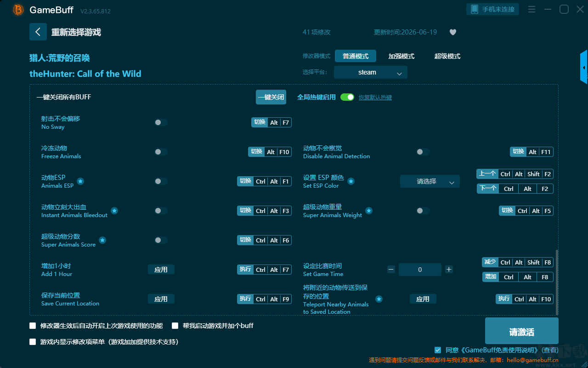588x368 pixels.
Task: Click the Instant Animals Bleedout hotkey Ctrl Alt F3
Action: coord(265,211)
